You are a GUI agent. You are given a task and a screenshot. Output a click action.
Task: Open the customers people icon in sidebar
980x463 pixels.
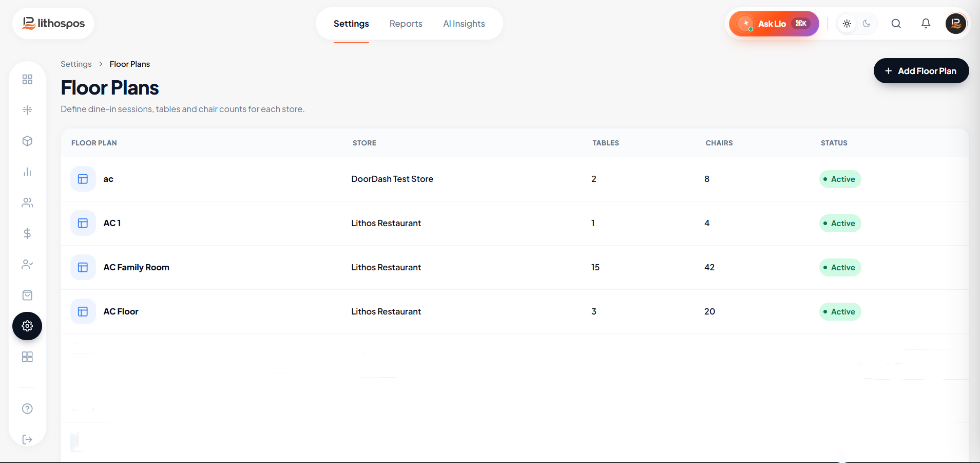(27, 202)
